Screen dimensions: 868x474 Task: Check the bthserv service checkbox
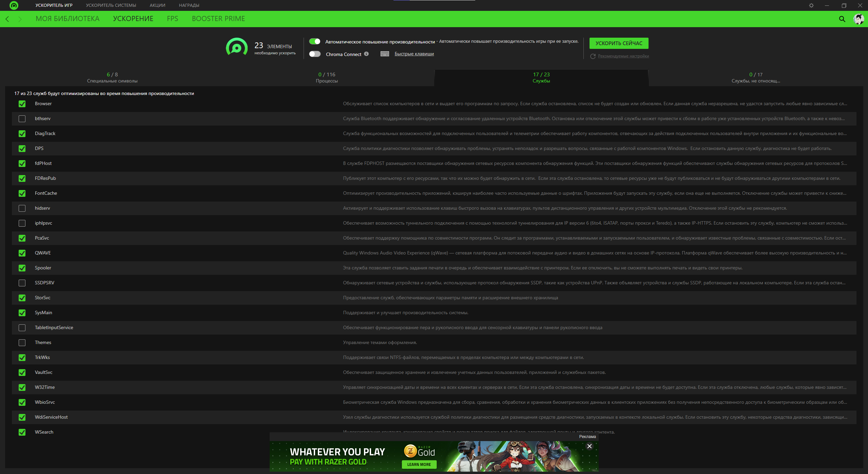pos(22,119)
